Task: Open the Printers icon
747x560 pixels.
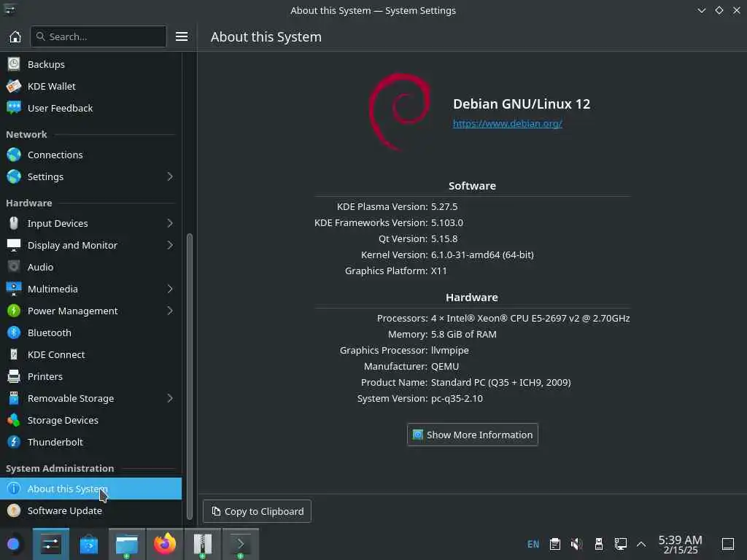Action: click(x=14, y=376)
